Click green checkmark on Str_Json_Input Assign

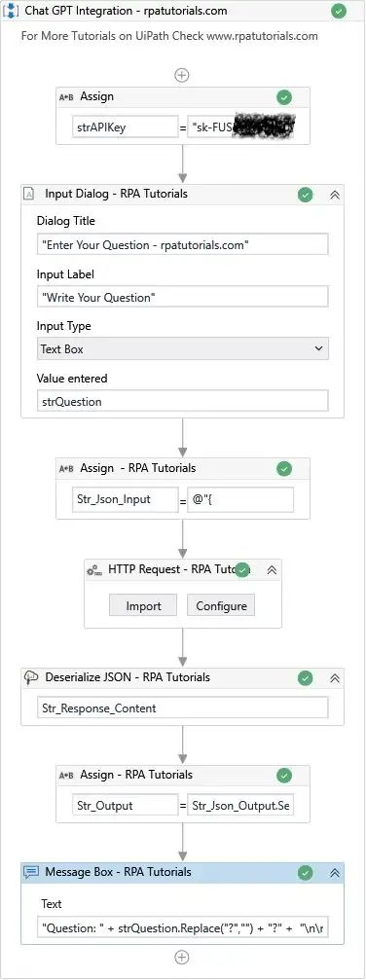pos(284,469)
